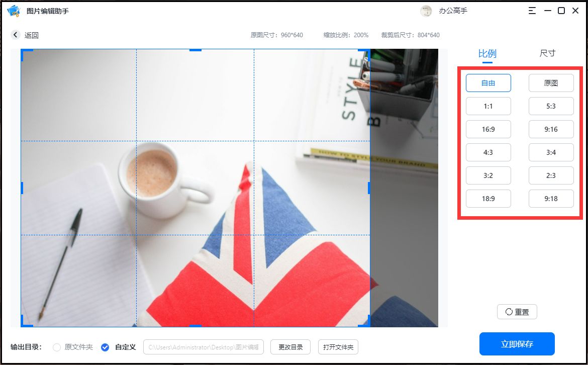The height and width of the screenshot is (365, 588).
Task: Click the 办公高手 user avatar
Action: click(426, 11)
